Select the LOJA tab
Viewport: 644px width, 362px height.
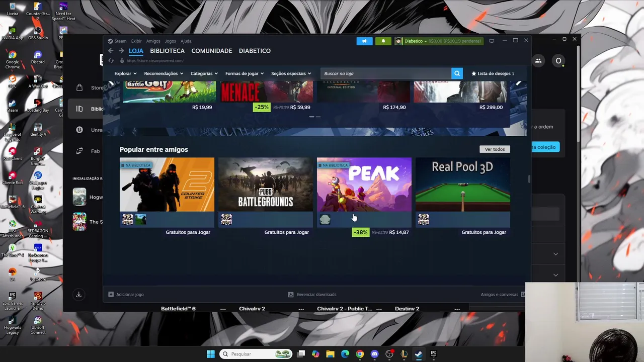point(136,51)
